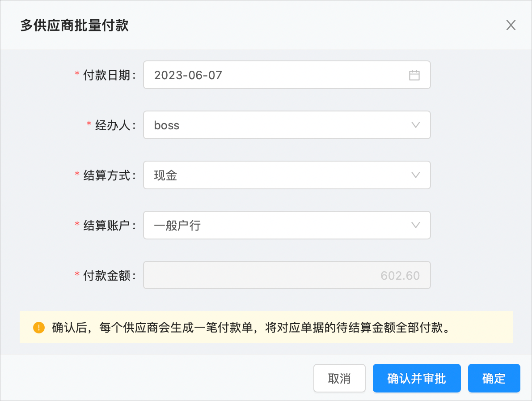Open the dropdown showing 一般户行
This screenshot has height=401, width=532.
tap(286, 226)
